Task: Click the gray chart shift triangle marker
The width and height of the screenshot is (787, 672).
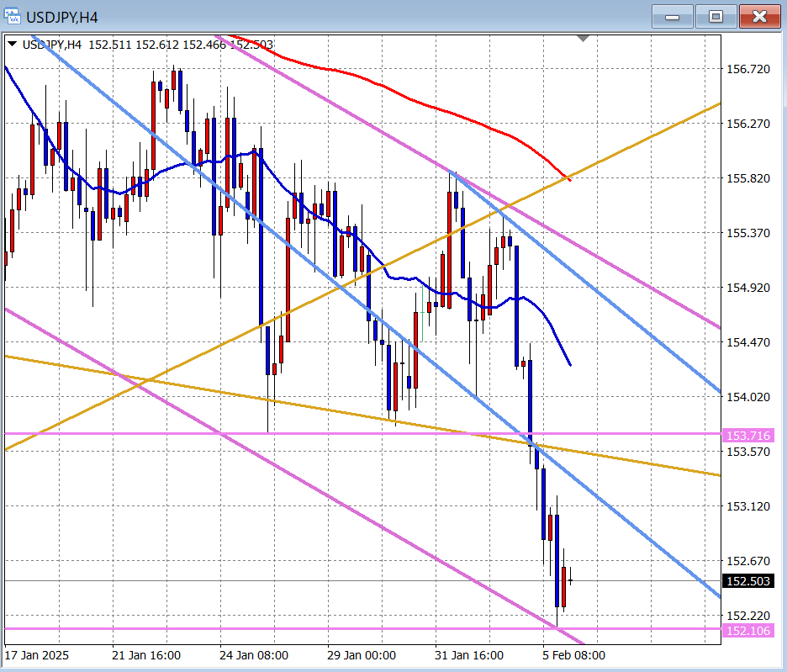Action: point(584,39)
